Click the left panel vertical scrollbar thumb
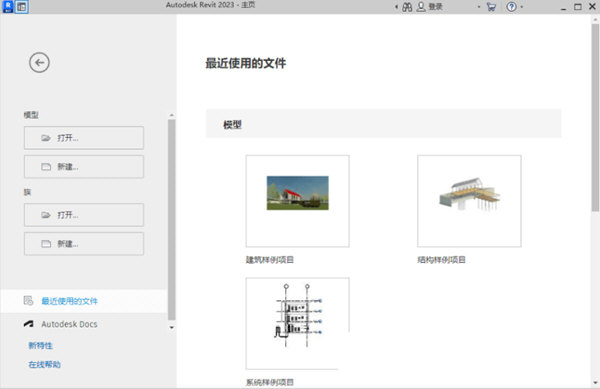Image resolution: width=600 pixels, height=389 pixels. (171, 220)
